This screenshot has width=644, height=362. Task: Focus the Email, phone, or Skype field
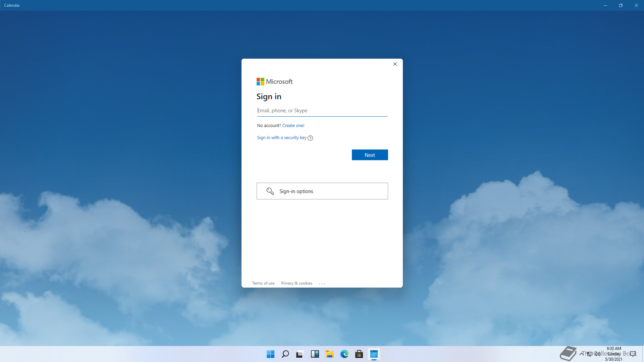coord(322,111)
